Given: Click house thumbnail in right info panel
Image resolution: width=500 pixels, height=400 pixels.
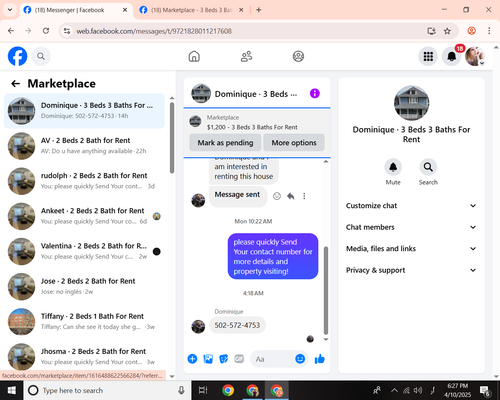Looking at the screenshot, I should [411, 103].
